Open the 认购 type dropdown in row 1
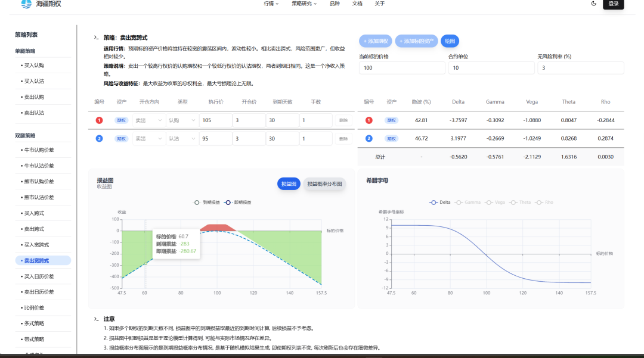Screen dimensions: 644x358 pos(181,120)
